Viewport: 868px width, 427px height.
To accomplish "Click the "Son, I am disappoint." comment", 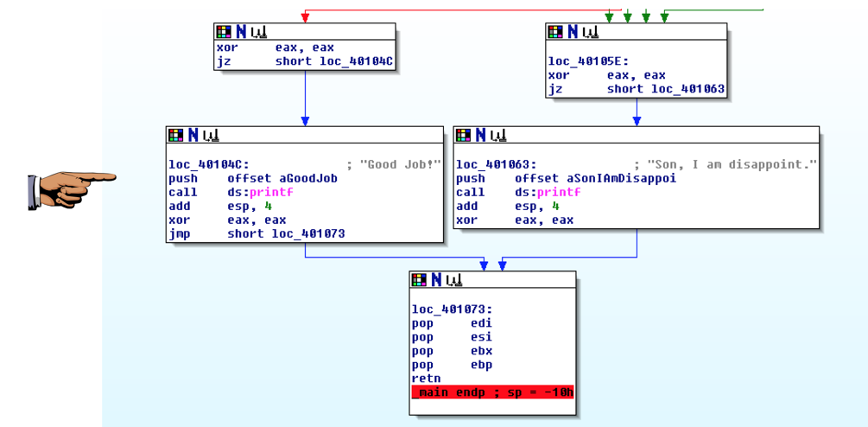I will tap(725, 164).
